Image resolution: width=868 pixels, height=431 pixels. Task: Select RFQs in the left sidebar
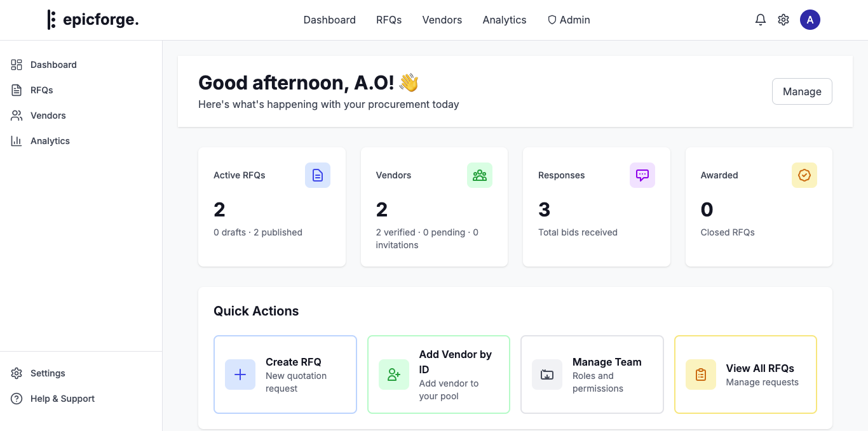[x=42, y=90]
